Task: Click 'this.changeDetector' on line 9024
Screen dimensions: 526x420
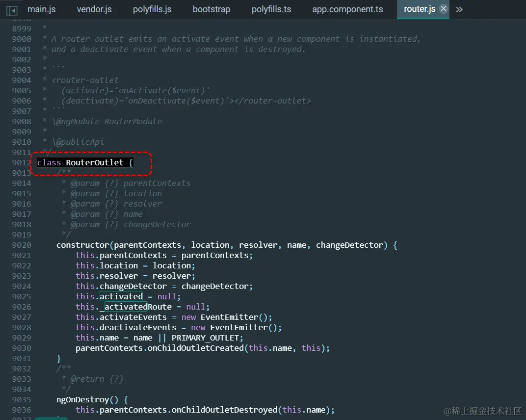Action: click(121, 287)
